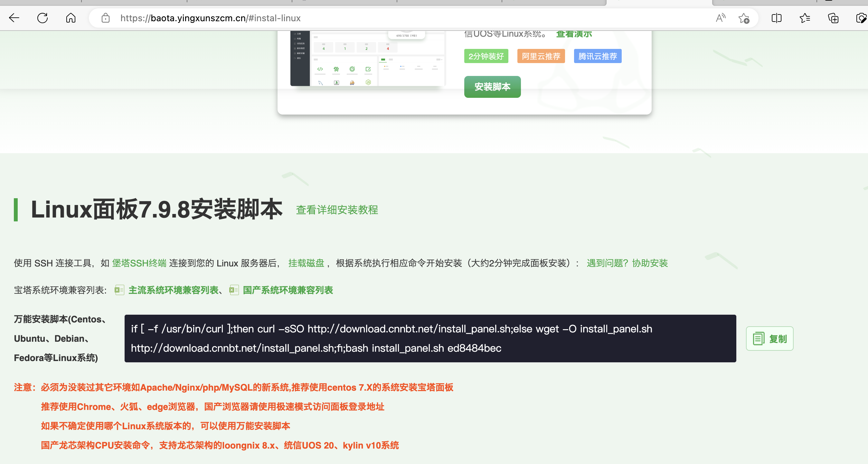Open 主流系统环境兼容列表 link
Viewport: 868px width, 464px height.
coord(173,290)
